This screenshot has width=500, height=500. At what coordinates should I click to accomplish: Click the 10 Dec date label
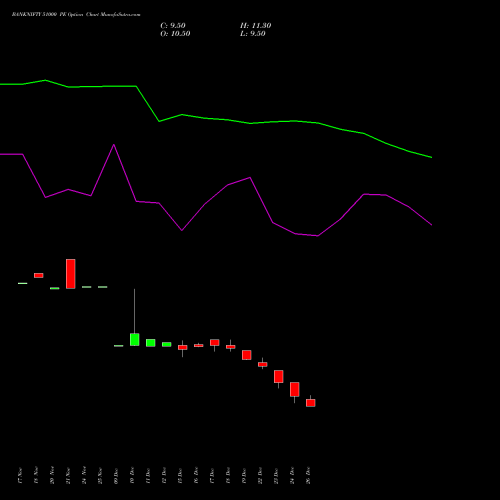[x=132, y=475]
